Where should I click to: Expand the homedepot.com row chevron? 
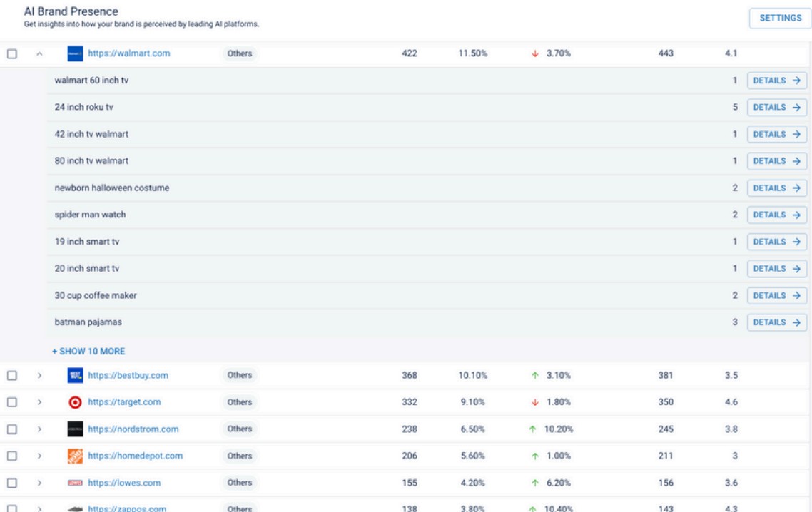39,456
